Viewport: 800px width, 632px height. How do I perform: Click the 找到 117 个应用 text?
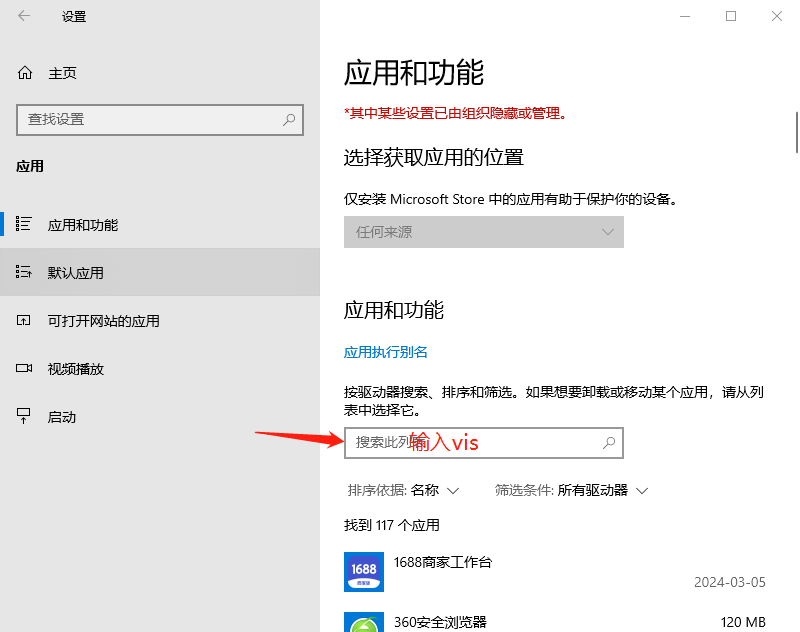(392, 525)
